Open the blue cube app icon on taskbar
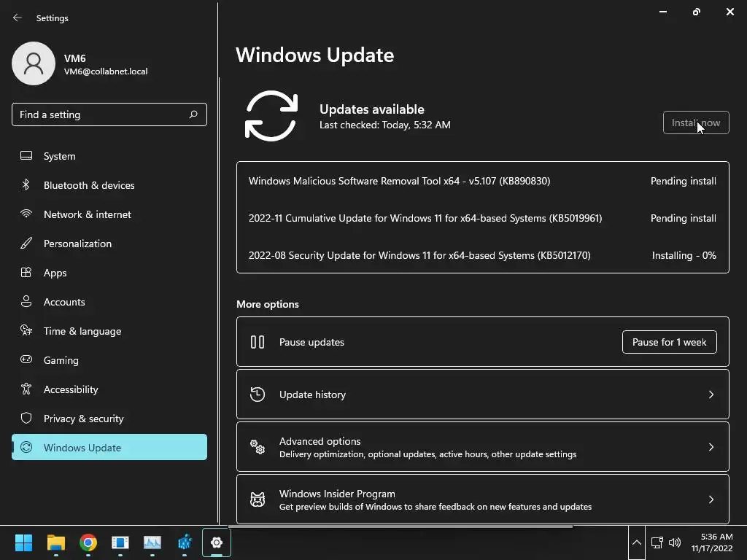This screenshot has width=747, height=560. [x=185, y=542]
